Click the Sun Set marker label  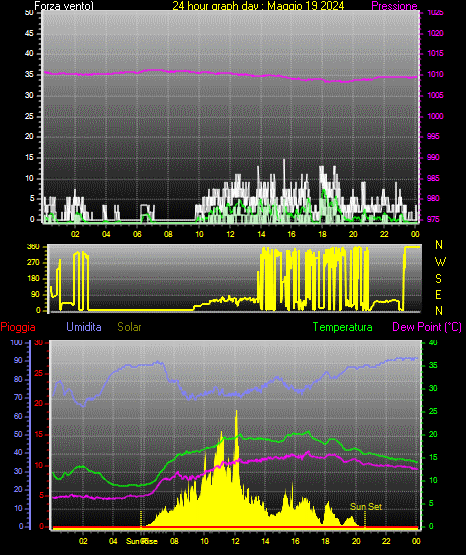366,507
